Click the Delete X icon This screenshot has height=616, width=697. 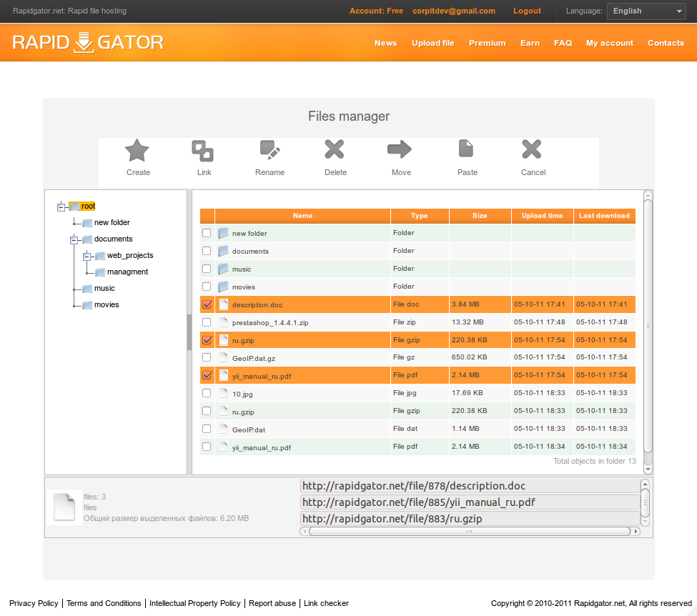(x=335, y=149)
